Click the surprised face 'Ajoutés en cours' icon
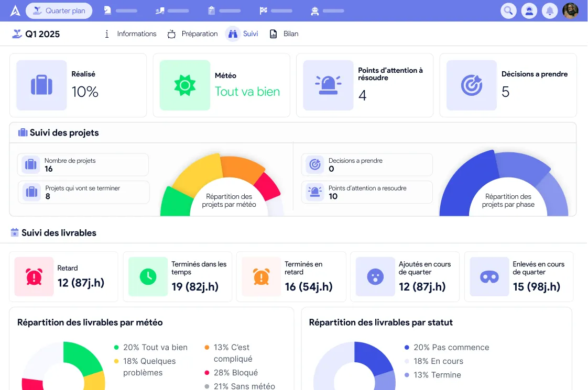This screenshot has height=390, width=588. point(375,276)
